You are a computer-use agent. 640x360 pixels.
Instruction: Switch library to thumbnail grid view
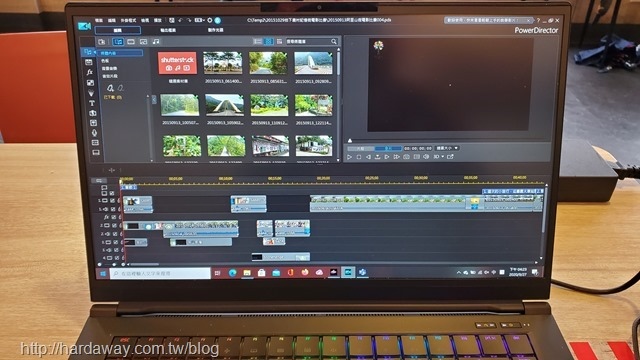click(268, 42)
